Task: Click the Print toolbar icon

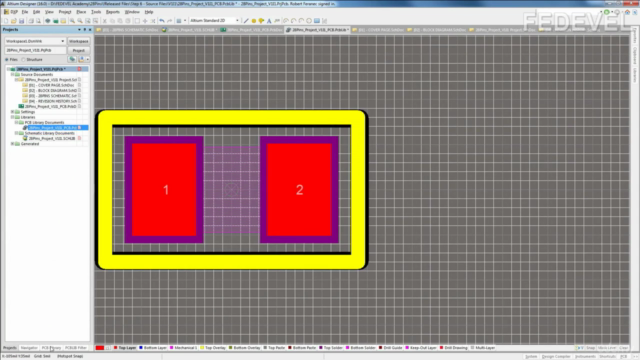Action: tap(31, 21)
